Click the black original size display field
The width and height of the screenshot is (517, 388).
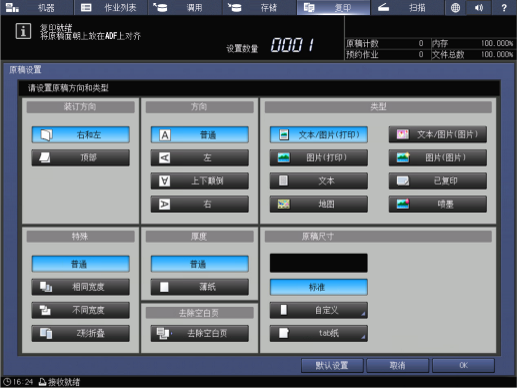point(319,263)
